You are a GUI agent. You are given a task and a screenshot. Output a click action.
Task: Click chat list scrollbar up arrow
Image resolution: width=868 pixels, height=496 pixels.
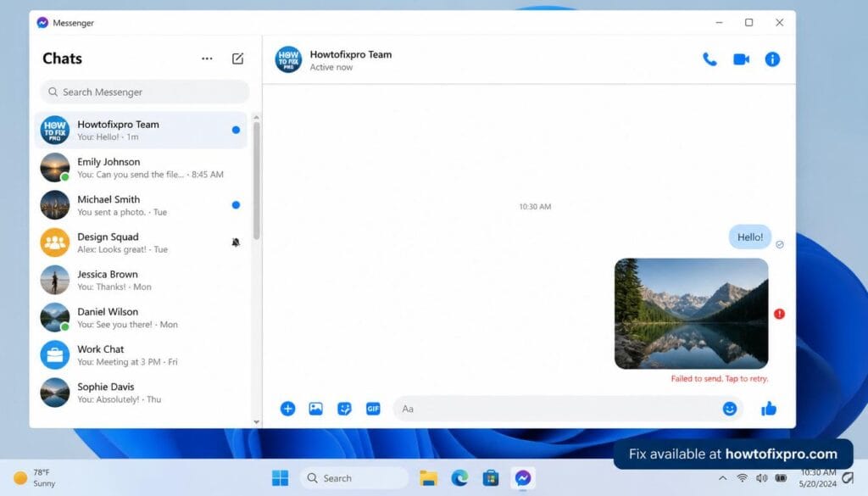tap(256, 117)
